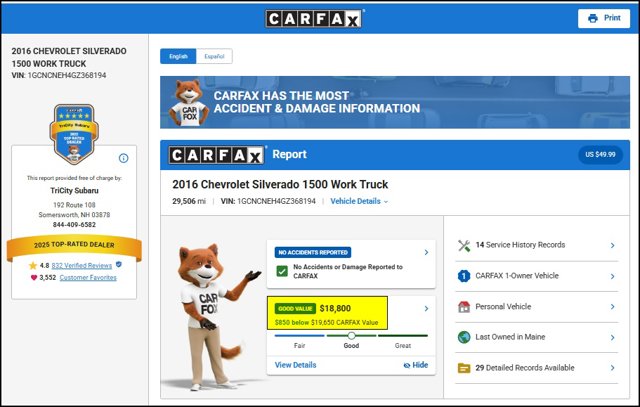Click the wrench service history icon
640x407 pixels.
(464, 245)
